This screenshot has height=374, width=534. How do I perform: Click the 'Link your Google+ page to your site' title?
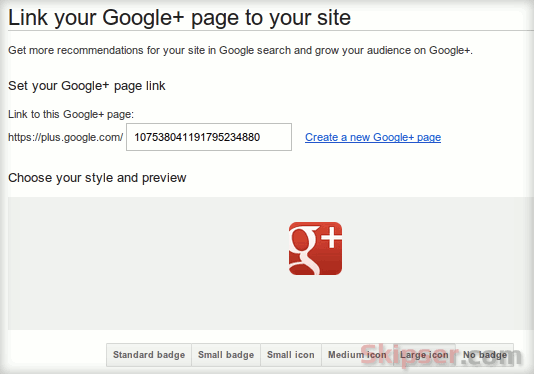pyautogui.click(x=179, y=18)
